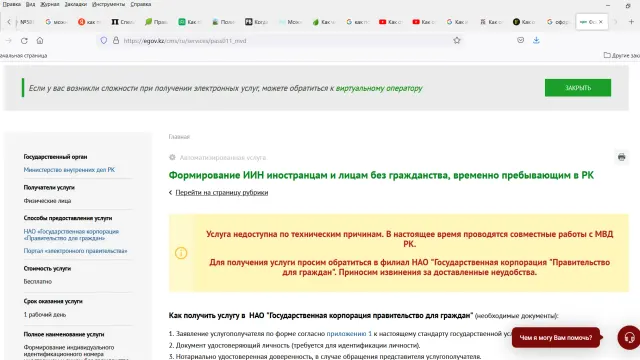The width and height of the screenshot is (640, 360).
Task: Switch to the Google 'офор' tab
Action: click(558, 22)
